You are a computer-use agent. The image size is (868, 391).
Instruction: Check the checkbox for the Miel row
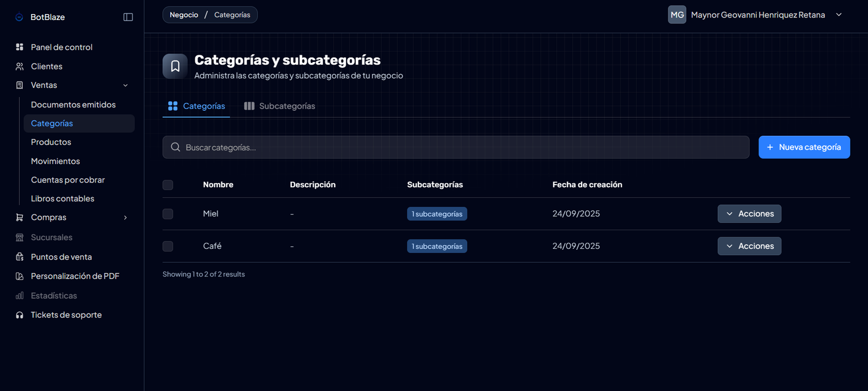168,214
